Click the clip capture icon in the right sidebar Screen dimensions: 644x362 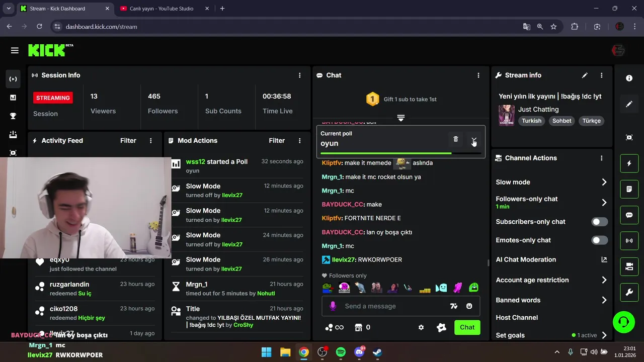click(629, 137)
